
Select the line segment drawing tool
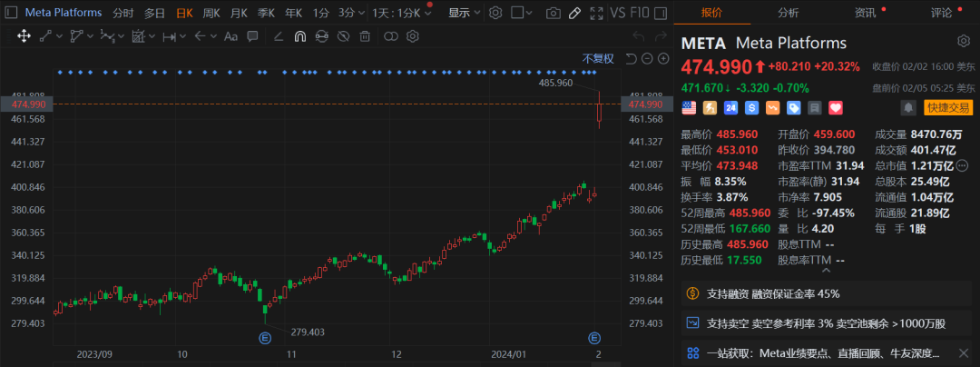click(45, 36)
